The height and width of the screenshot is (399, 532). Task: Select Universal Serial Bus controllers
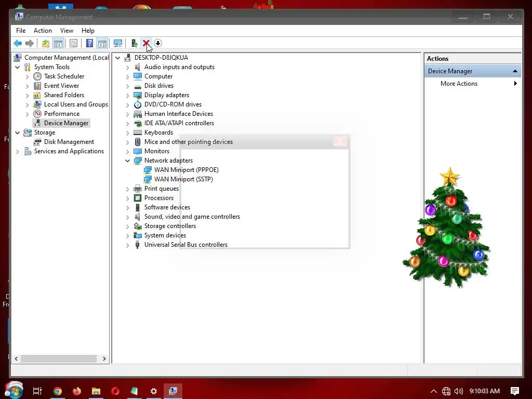pyautogui.click(x=186, y=245)
